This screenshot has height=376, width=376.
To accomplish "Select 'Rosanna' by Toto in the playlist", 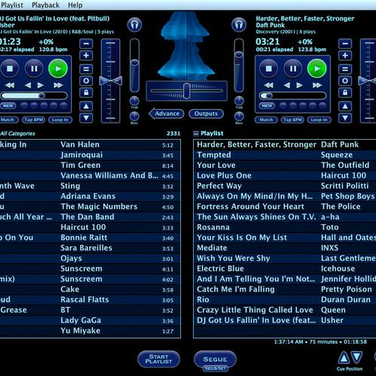I will 285,227.
